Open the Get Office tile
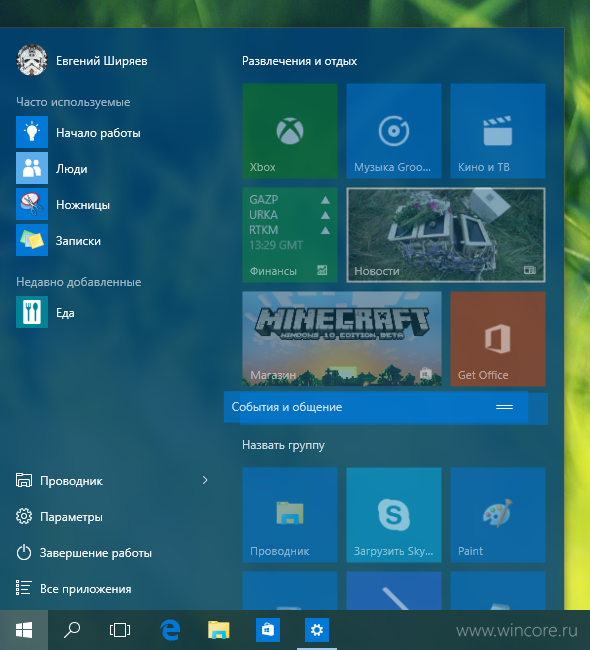The width and height of the screenshot is (590, 650). pyautogui.click(x=498, y=339)
